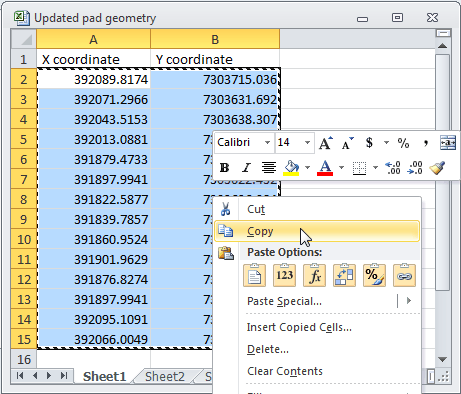The width and height of the screenshot is (461, 394).
Task: Click cell with value 392089.8174
Action: pos(93,79)
